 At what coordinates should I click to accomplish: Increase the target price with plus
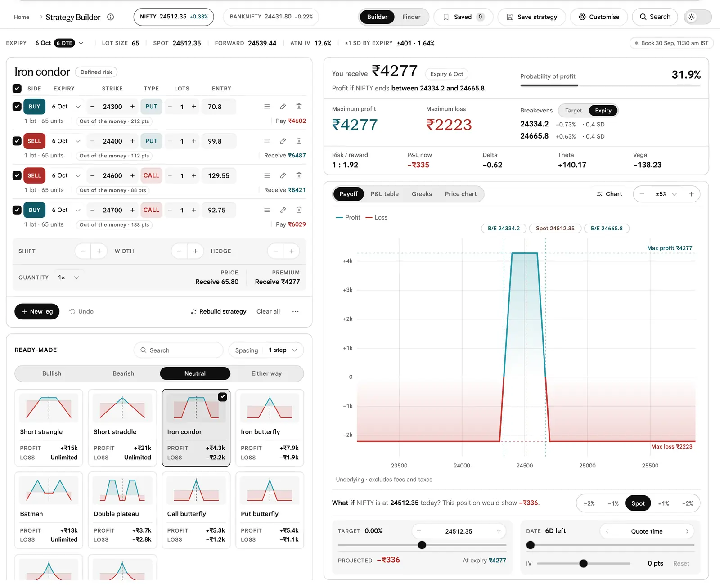[x=499, y=531]
